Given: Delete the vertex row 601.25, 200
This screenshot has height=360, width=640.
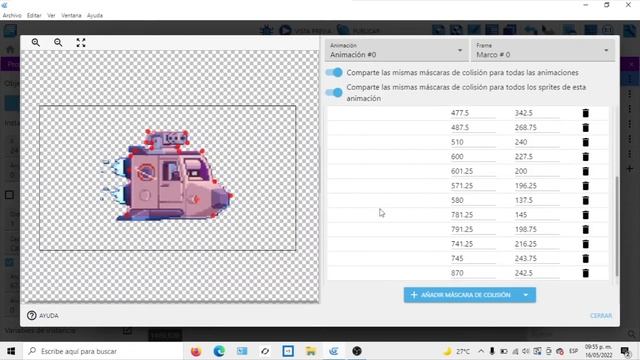Looking at the screenshot, I should (585, 171).
